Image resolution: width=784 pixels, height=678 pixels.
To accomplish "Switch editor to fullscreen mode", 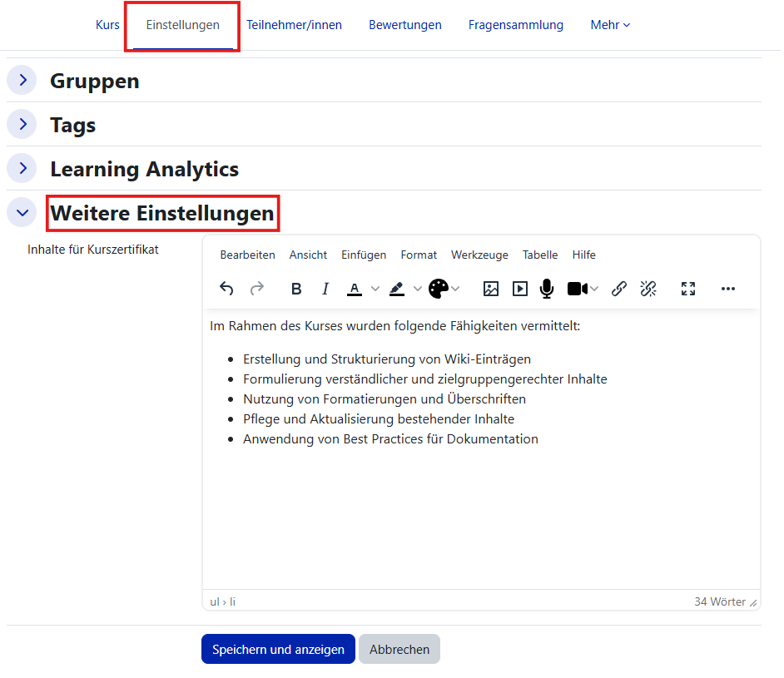I will 688,289.
